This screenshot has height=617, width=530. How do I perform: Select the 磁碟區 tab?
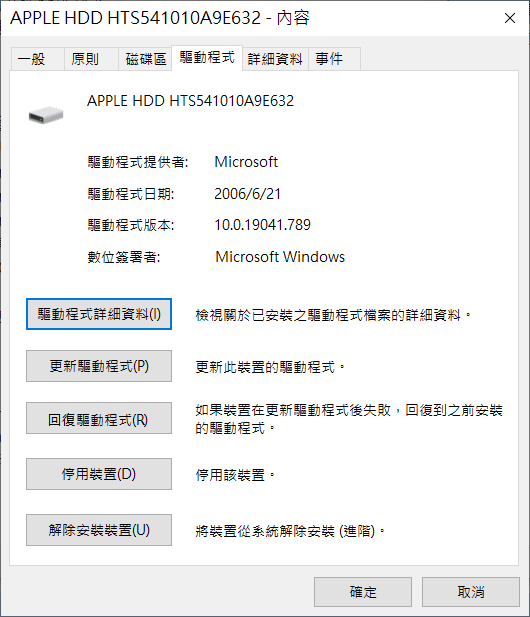tap(145, 59)
